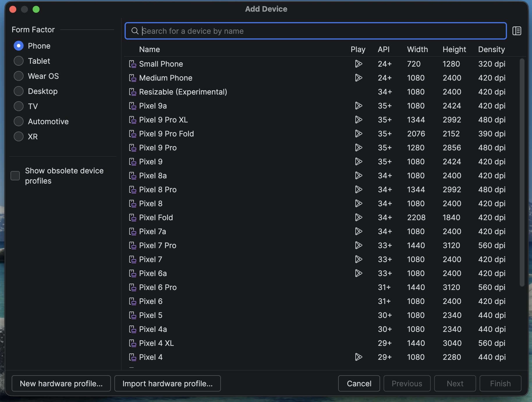Click the Previous button
This screenshot has width=532, height=402.
coord(407,383)
